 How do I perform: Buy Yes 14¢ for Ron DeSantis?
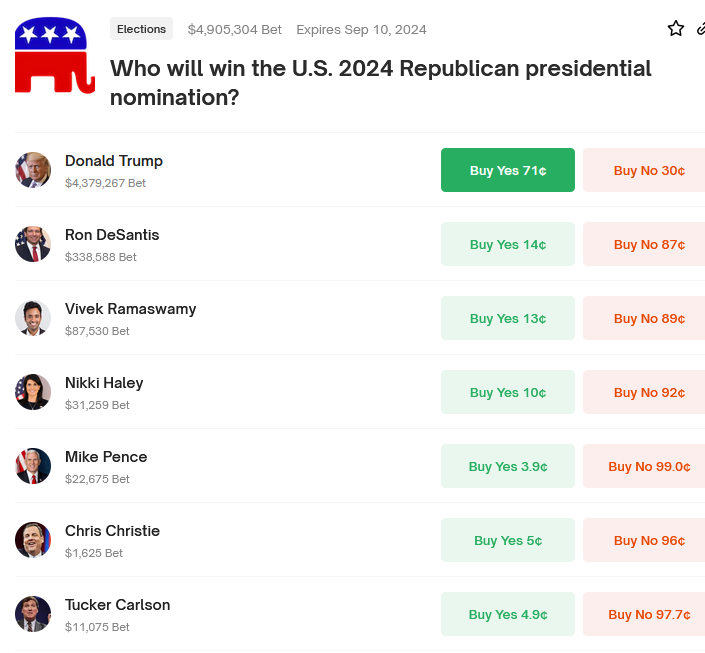click(508, 244)
